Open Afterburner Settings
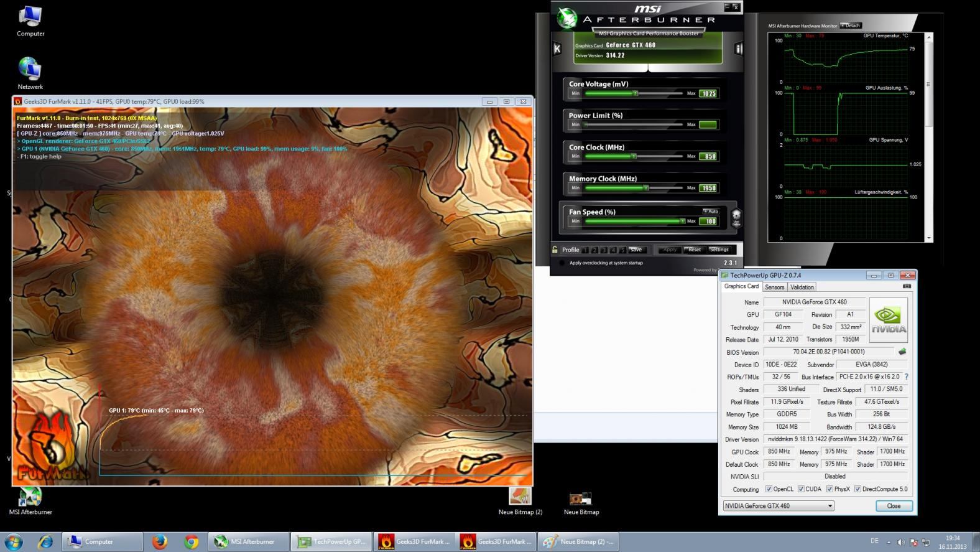Screen dimensions: 980x552 point(719,250)
